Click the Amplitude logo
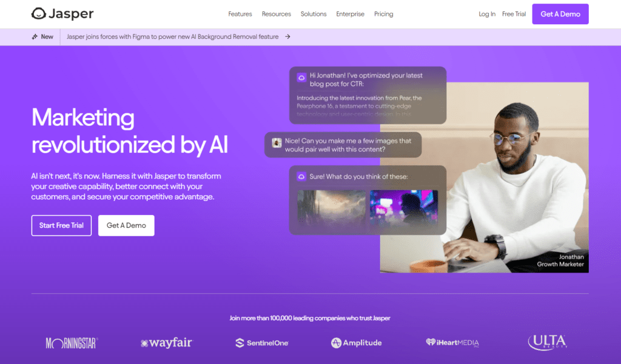The height and width of the screenshot is (364, 621). [x=357, y=343]
